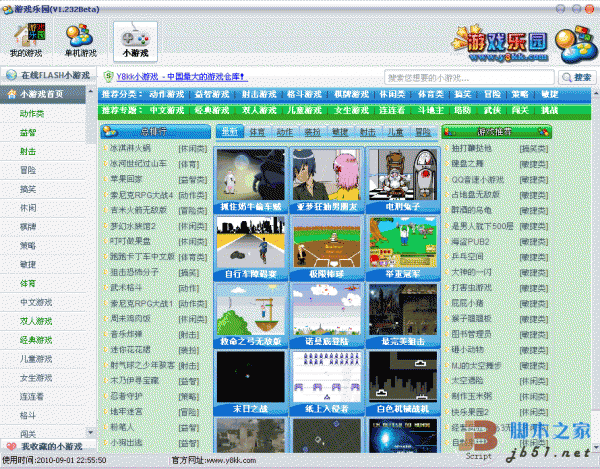Select 搞笑 in the left sidebar
600x469 pixels.
tap(28, 189)
